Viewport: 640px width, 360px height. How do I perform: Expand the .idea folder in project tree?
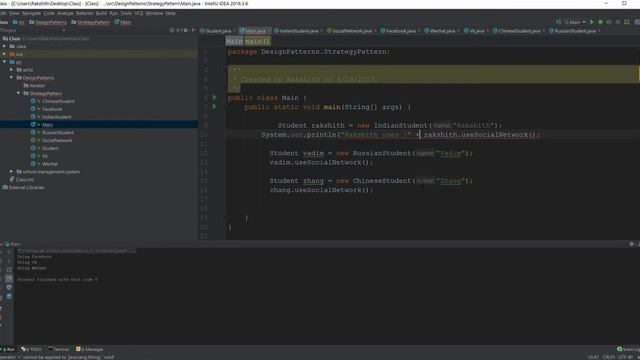[4, 46]
